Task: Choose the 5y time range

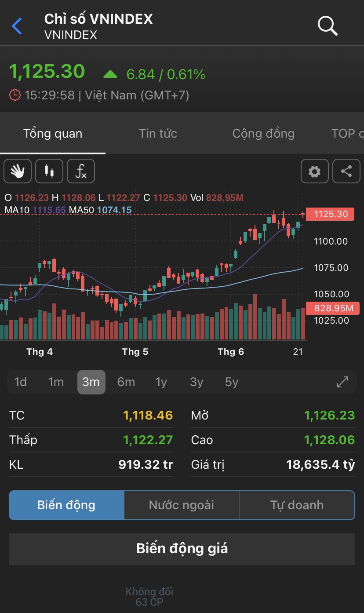Action: point(232,382)
